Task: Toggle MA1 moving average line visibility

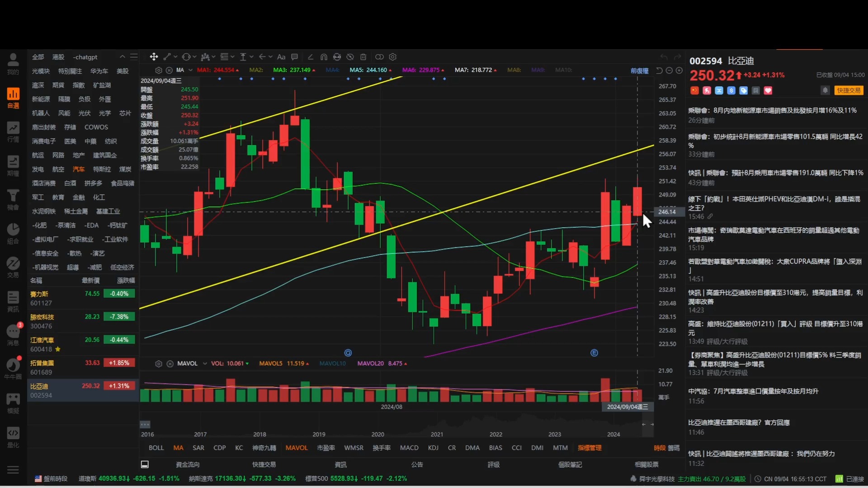Action: (x=217, y=70)
